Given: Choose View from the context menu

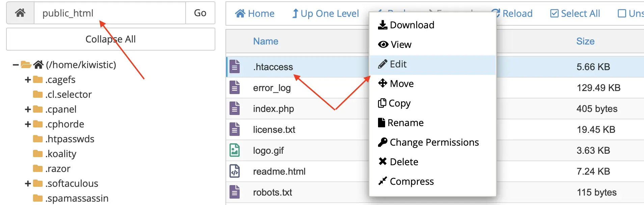Looking at the screenshot, I should 433,45.
